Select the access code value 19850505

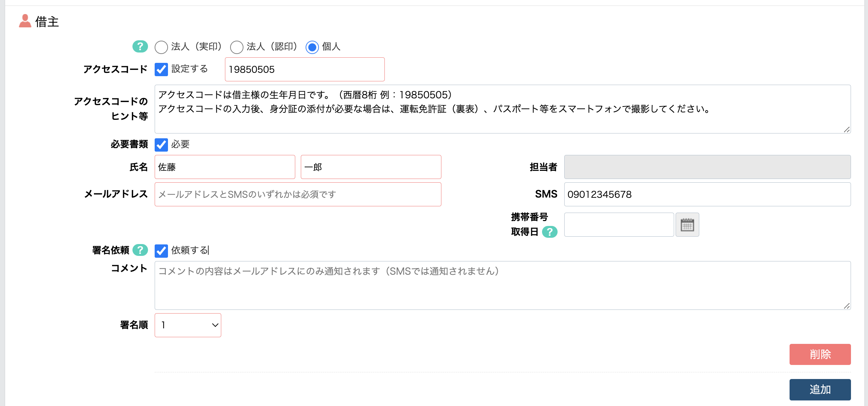point(305,70)
